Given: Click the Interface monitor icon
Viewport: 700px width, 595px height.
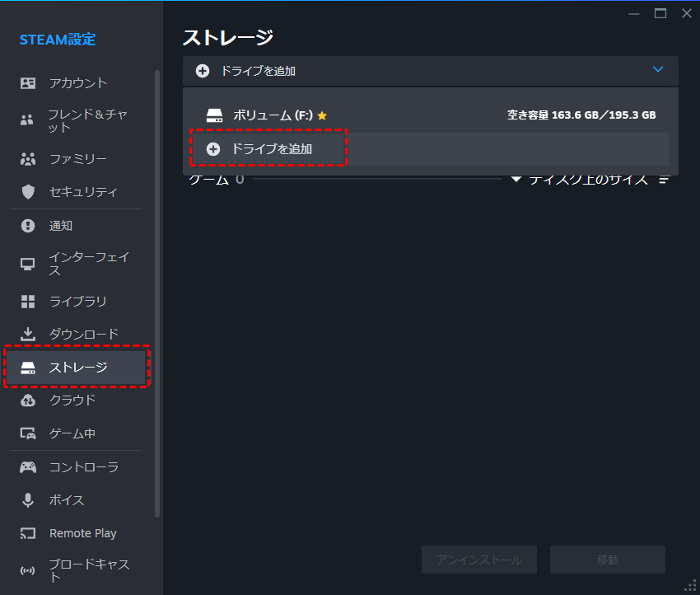Looking at the screenshot, I should pos(28,264).
